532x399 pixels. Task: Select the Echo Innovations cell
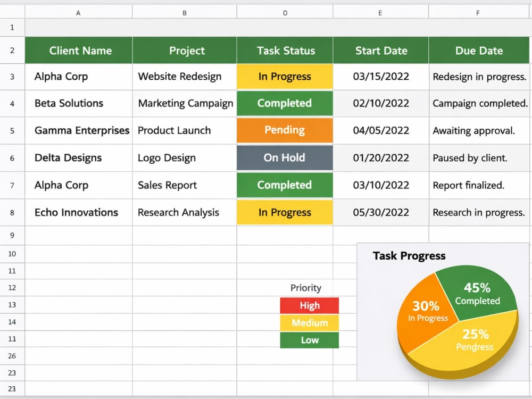[x=78, y=213]
